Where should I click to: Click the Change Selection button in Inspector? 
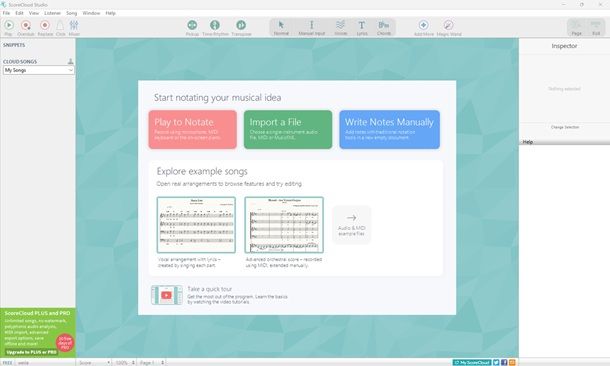[565, 127]
